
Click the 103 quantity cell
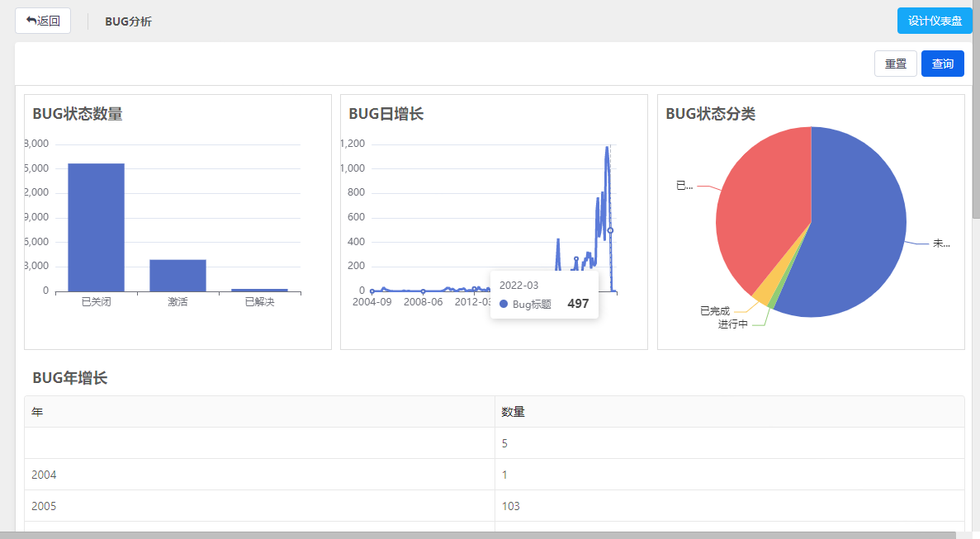click(511, 506)
